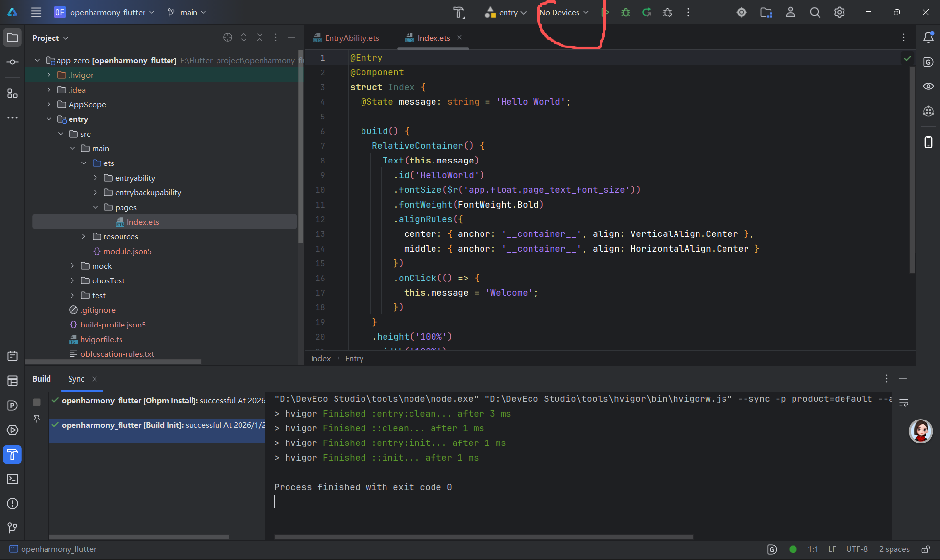The width and height of the screenshot is (940, 560).
Task: Open the Structure tool window icon
Action: [x=13, y=93]
